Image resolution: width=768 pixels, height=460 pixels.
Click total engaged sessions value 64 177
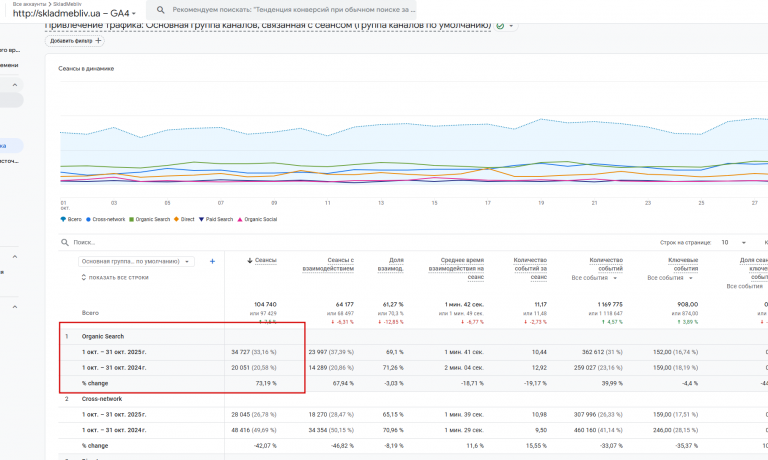click(345, 305)
